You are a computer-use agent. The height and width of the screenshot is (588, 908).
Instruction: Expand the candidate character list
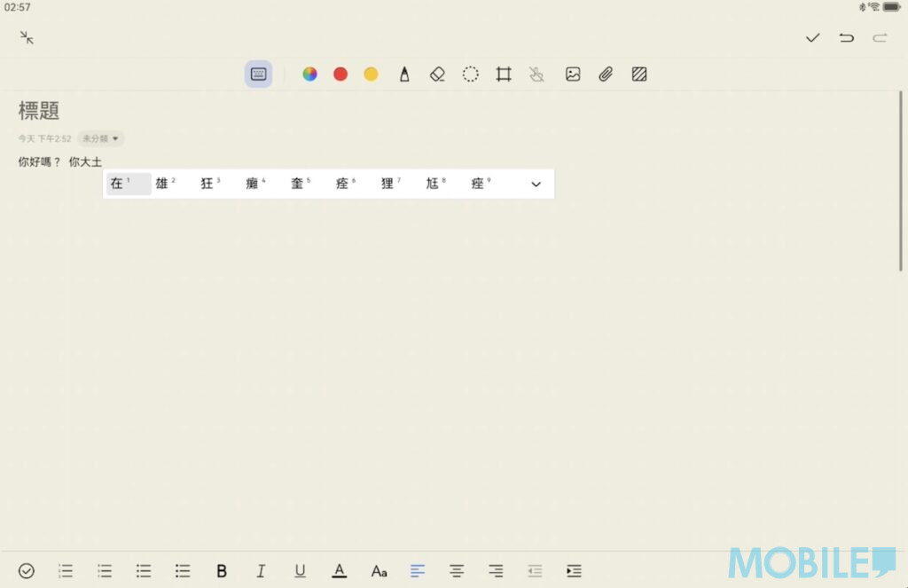pos(536,184)
